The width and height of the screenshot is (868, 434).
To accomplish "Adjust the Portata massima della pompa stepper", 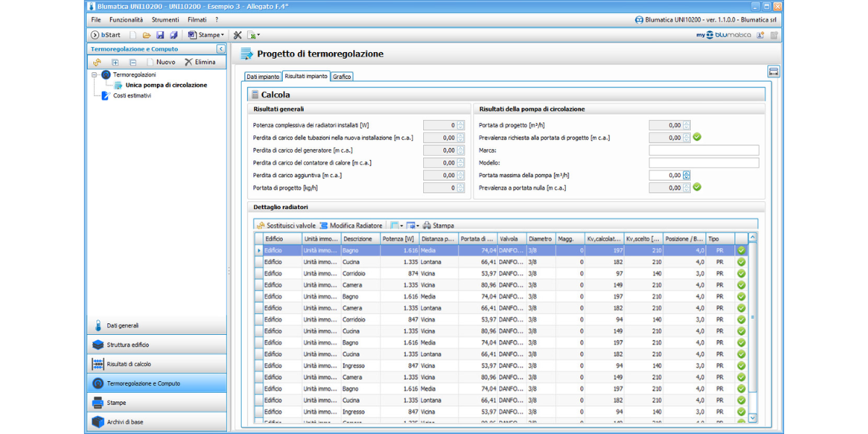I will pyautogui.click(x=686, y=175).
